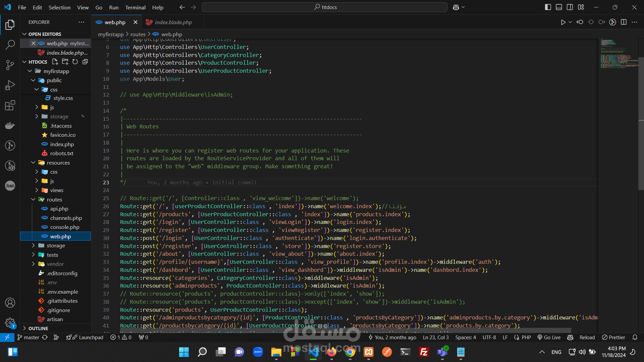
Task: Open the Run and Debug view
Action: (10, 85)
